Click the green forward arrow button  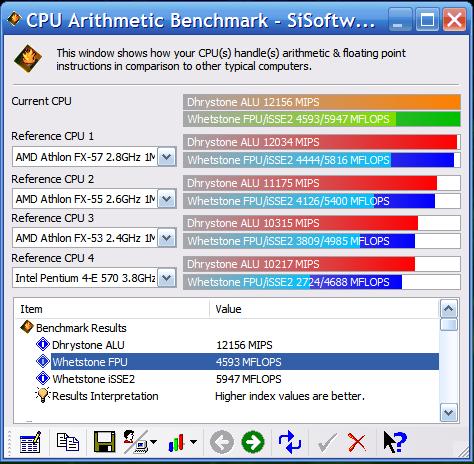[x=253, y=442]
